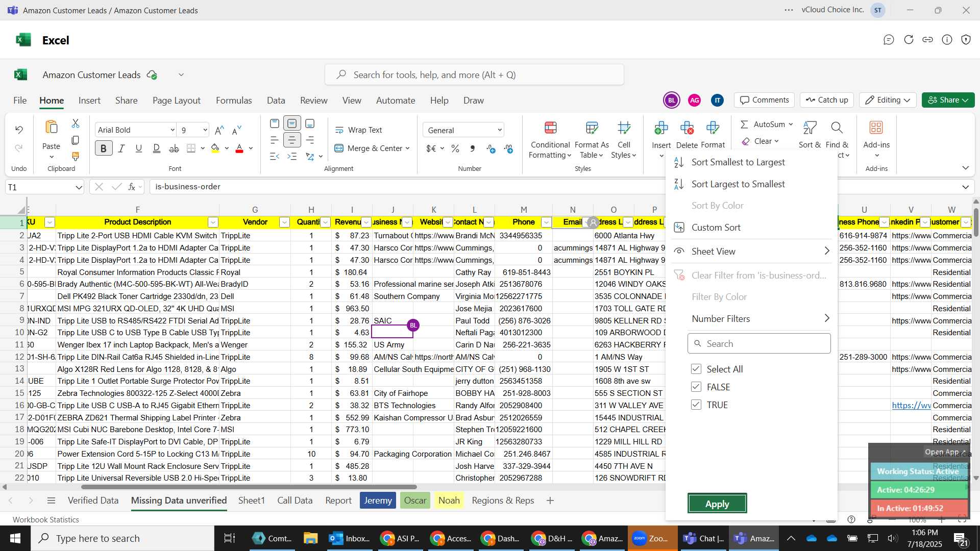Open font color red A swatch

239,148
